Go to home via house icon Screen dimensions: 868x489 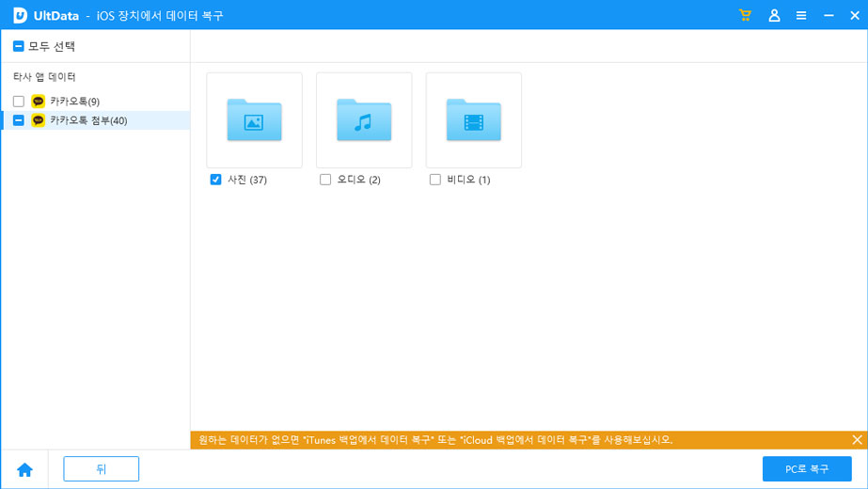coord(24,469)
